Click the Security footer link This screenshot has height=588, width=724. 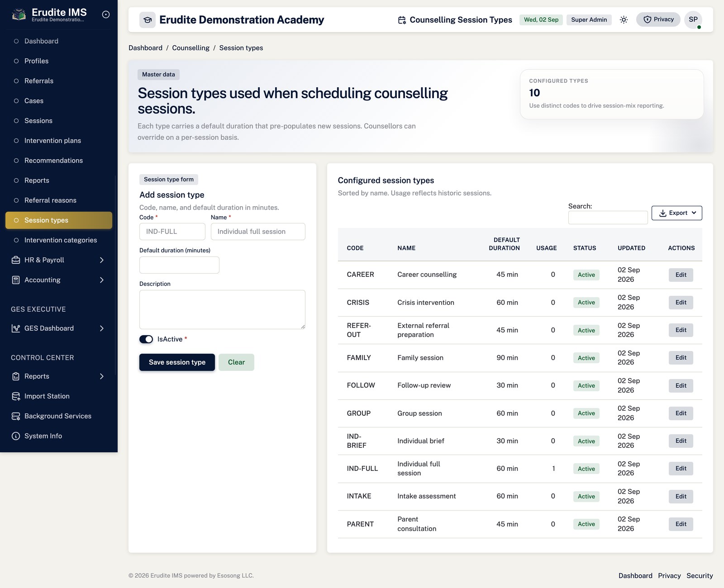coord(700,576)
